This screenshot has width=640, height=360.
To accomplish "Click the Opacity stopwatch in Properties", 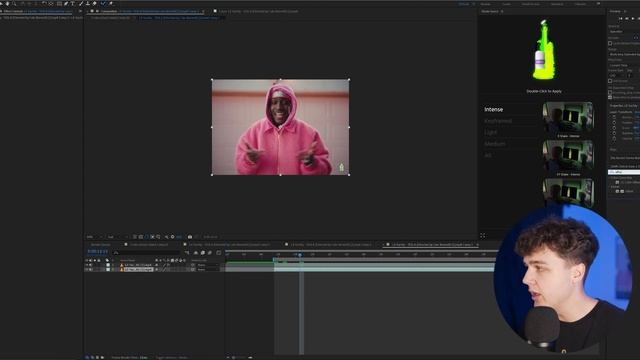I will tap(614, 139).
